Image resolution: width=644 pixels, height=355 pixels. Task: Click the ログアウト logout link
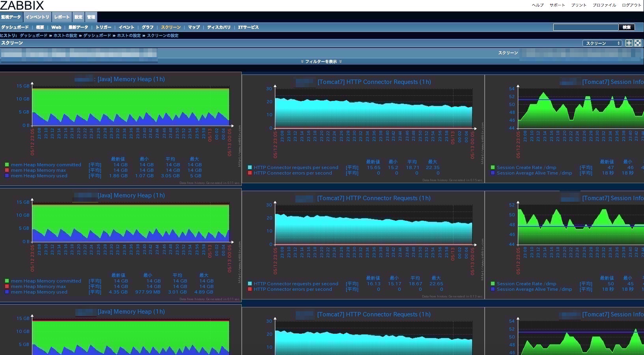pyautogui.click(x=631, y=5)
